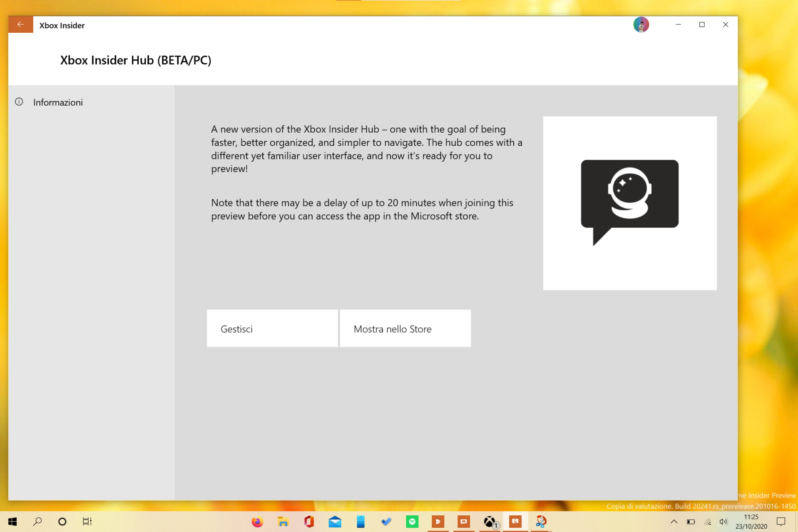
Task: Click the Informazioni info circle icon
Action: (19, 102)
